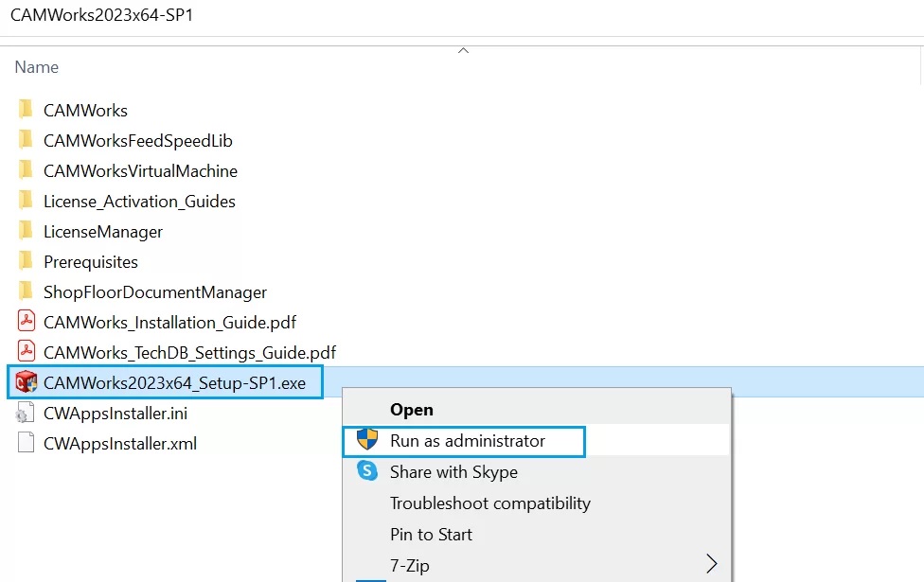The width and height of the screenshot is (924, 582).
Task: Select LicenseManager folder name
Action: [x=103, y=232]
